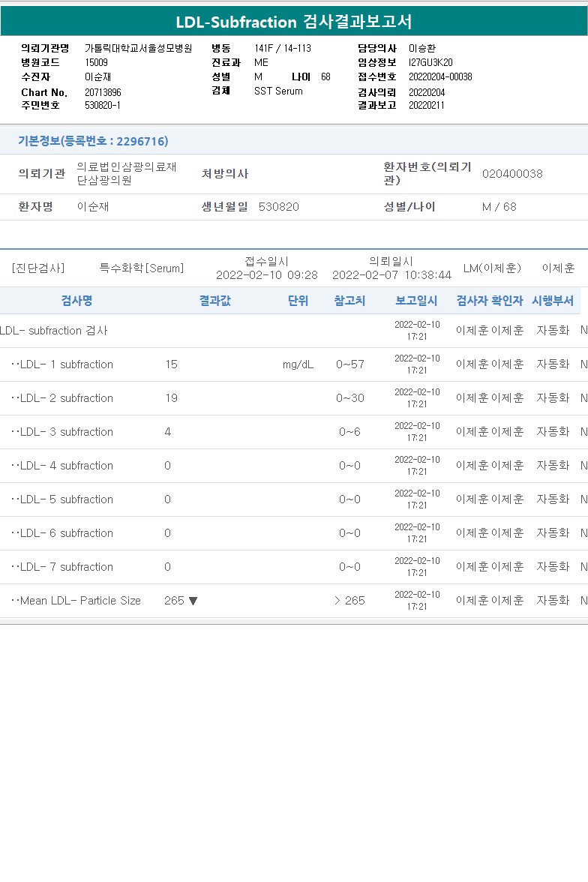588x882 pixels.
Task: Click the 검사명 column header
Action: click(76, 300)
